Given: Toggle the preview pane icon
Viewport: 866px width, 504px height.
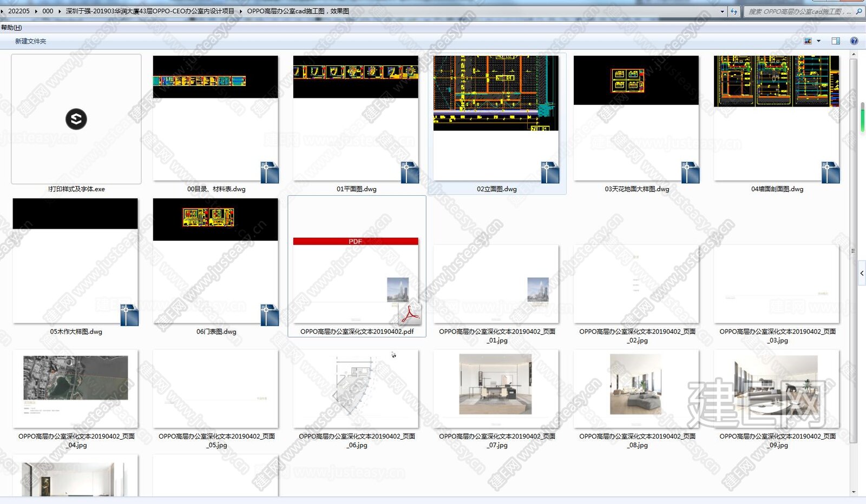Looking at the screenshot, I should (836, 41).
